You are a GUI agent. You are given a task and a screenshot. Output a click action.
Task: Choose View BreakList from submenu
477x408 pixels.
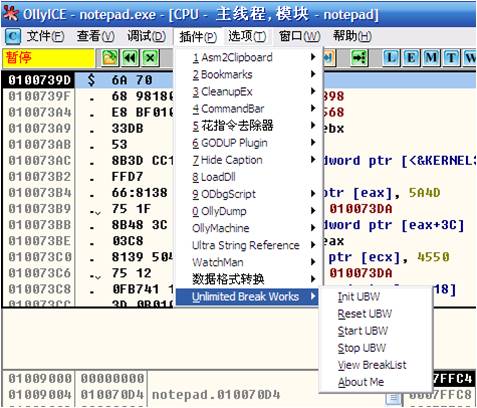click(376, 365)
